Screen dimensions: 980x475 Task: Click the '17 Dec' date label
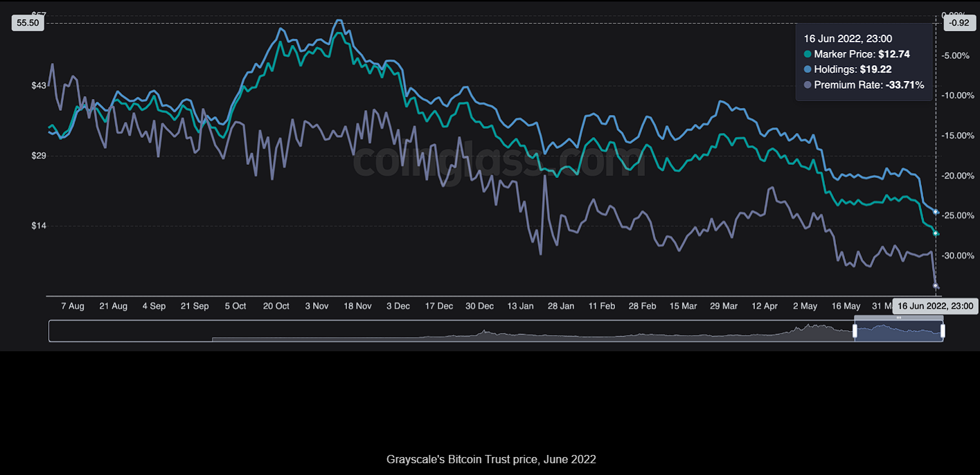pyautogui.click(x=439, y=306)
